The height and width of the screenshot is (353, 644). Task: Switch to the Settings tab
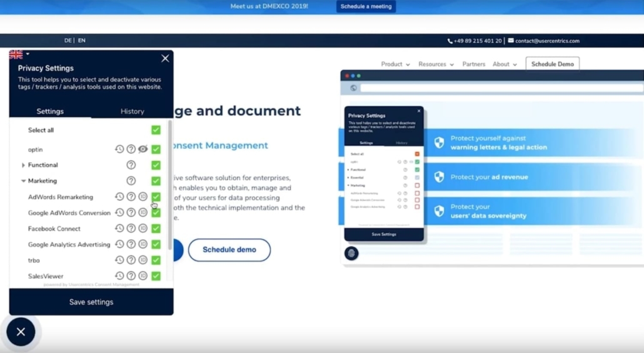coord(50,111)
